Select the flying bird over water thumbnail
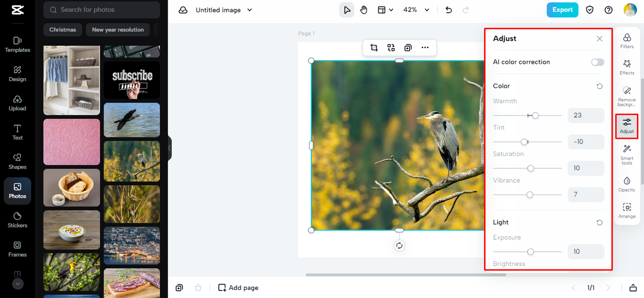The image size is (644, 298). pos(132,120)
